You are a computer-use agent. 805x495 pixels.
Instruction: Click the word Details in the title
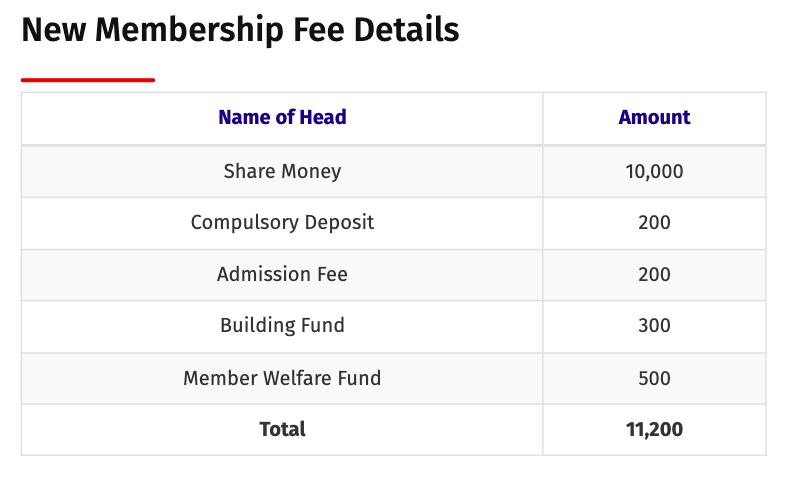click(x=406, y=30)
